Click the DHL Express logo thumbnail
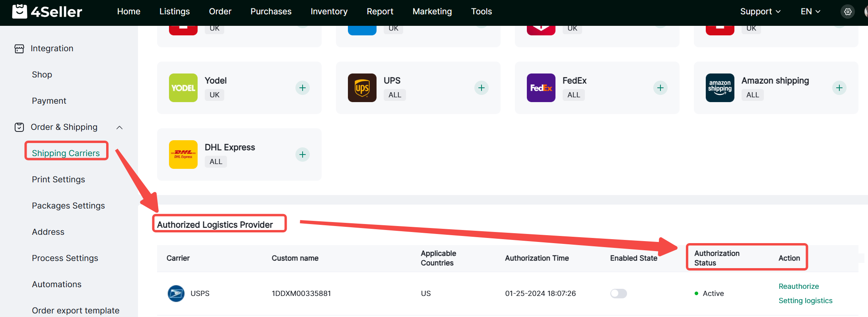Screen dimensions: 868x317 [183, 155]
